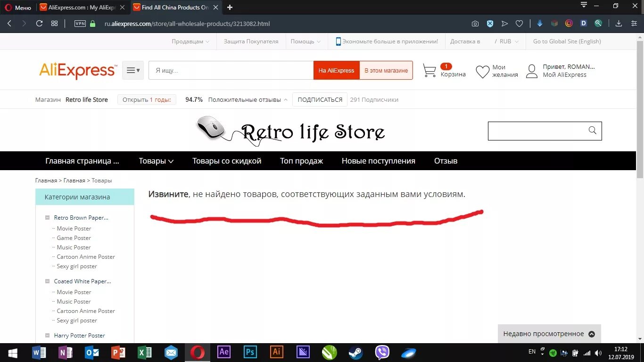The image size is (644, 362).
Task: Capture page using the camera snapshot icon
Action: click(x=475, y=23)
